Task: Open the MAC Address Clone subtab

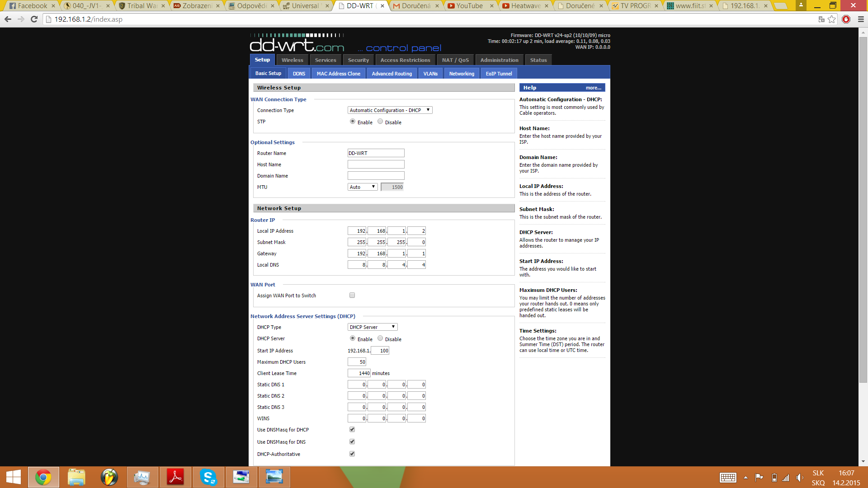Action: pyautogui.click(x=338, y=74)
